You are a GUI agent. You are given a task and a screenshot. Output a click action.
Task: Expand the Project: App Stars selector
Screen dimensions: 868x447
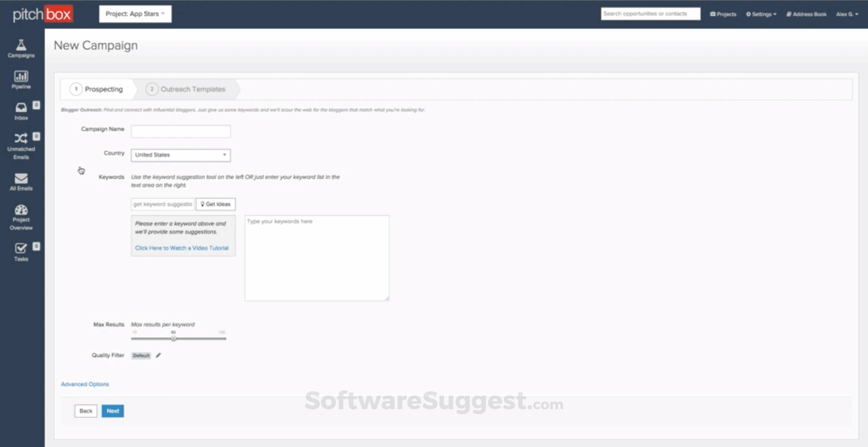pos(135,14)
